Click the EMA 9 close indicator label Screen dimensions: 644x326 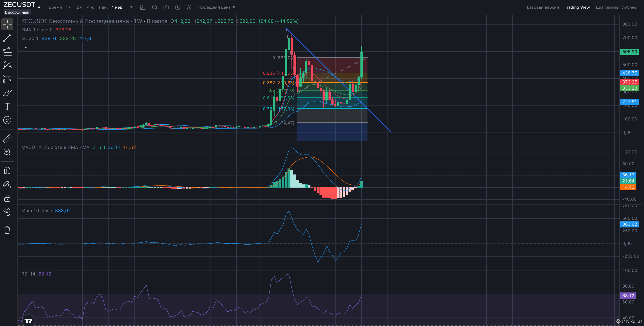pyautogui.click(x=37, y=30)
